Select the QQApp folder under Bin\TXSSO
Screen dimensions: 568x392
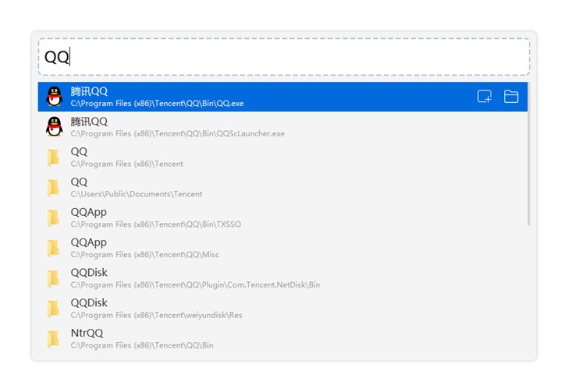click(282, 217)
